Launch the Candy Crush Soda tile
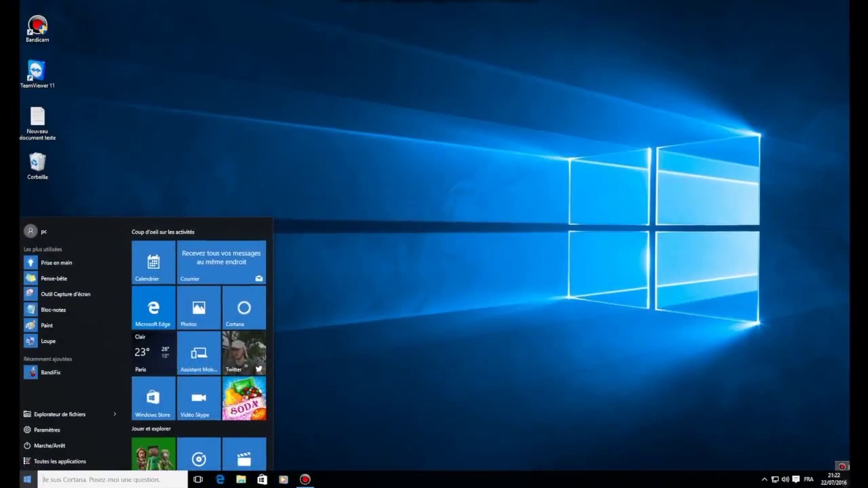Viewport: 868px width, 488px height. (244, 398)
